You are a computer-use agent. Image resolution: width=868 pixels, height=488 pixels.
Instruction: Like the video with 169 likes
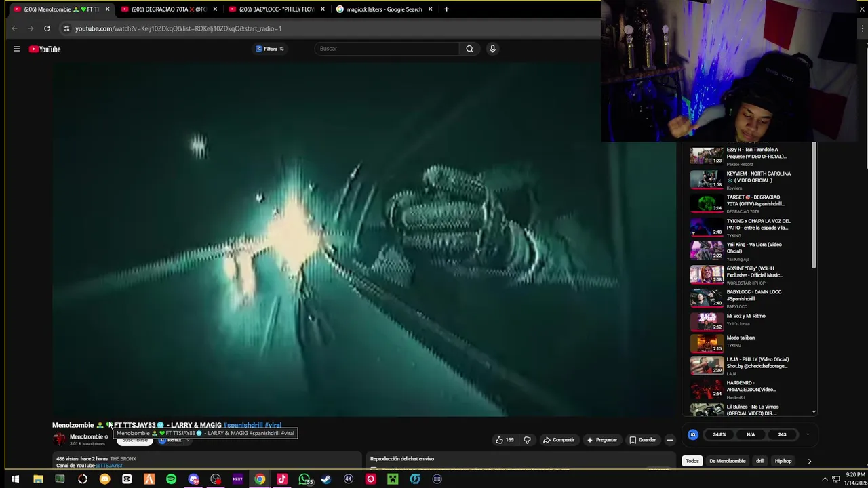pos(505,440)
